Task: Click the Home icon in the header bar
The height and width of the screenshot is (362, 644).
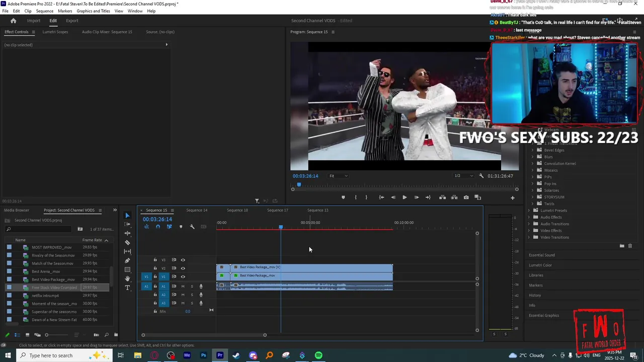Action: point(13,21)
